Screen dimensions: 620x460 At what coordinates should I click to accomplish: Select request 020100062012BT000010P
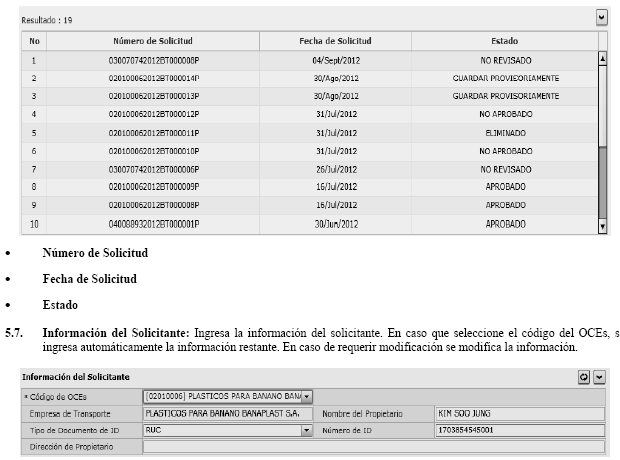[x=154, y=151]
